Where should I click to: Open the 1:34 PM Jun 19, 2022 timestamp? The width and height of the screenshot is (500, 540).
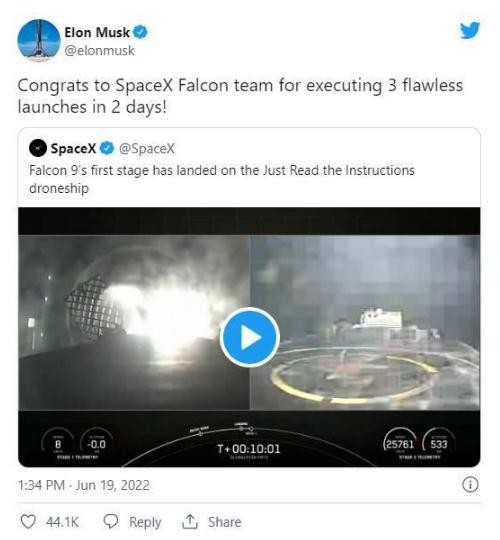[84, 485]
